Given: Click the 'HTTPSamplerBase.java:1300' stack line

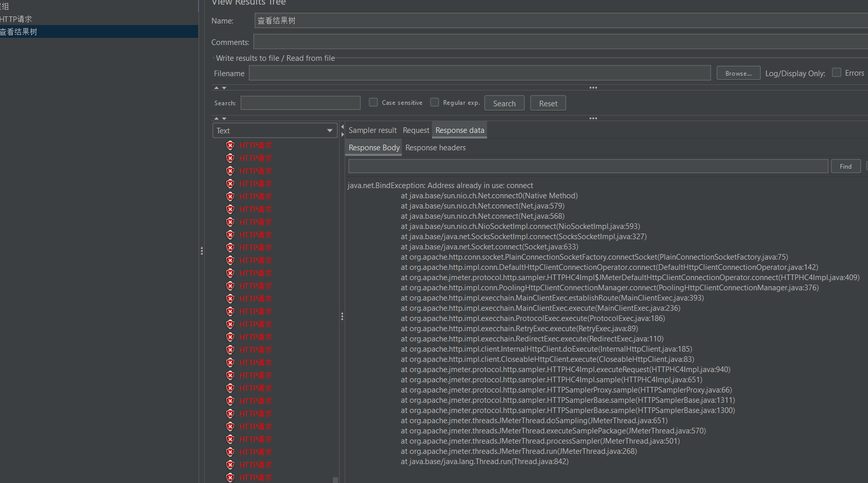Looking at the screenshot, I should [x=568, y=410].
